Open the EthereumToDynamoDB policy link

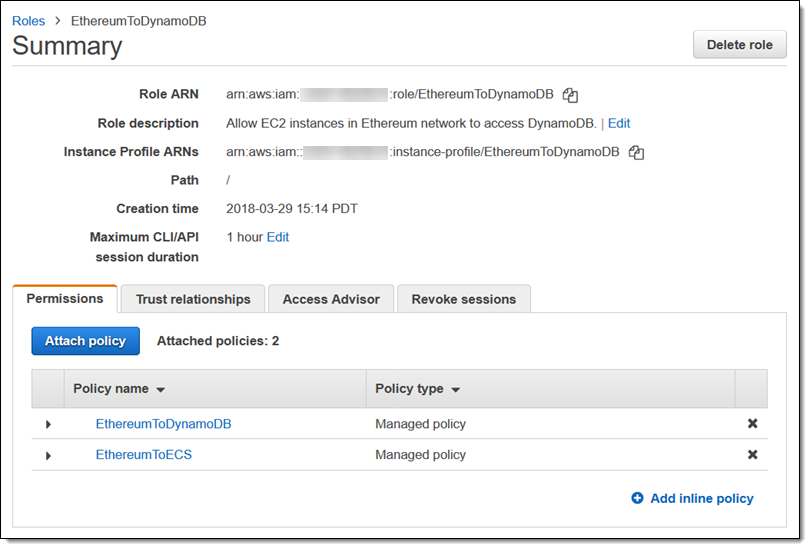point(163,424)
